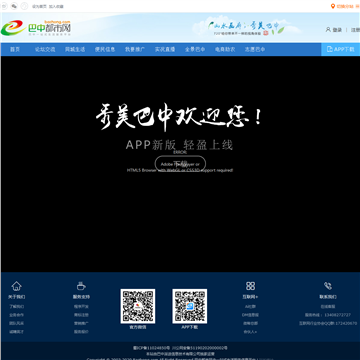Click the 下载 button under APP新版

[180, 164]
